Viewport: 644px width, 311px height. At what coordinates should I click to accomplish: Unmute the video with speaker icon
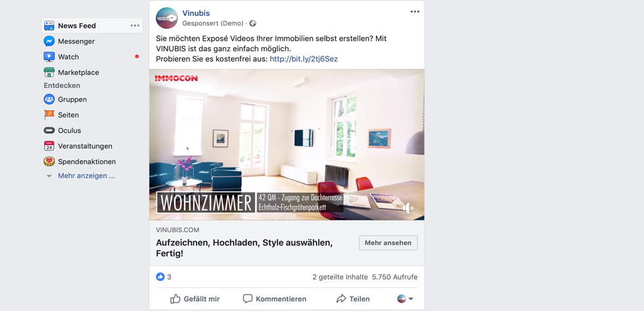(x=408, y=208)
